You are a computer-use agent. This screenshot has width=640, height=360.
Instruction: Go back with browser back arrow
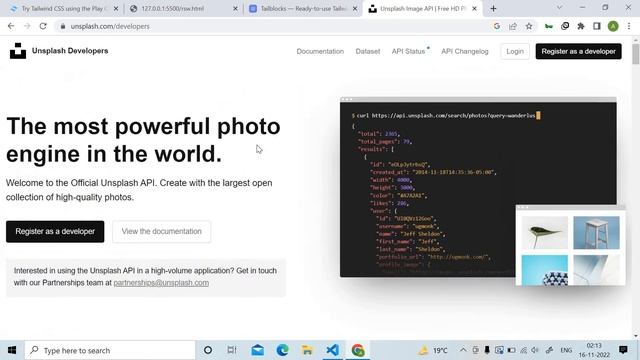pos(11,26)
